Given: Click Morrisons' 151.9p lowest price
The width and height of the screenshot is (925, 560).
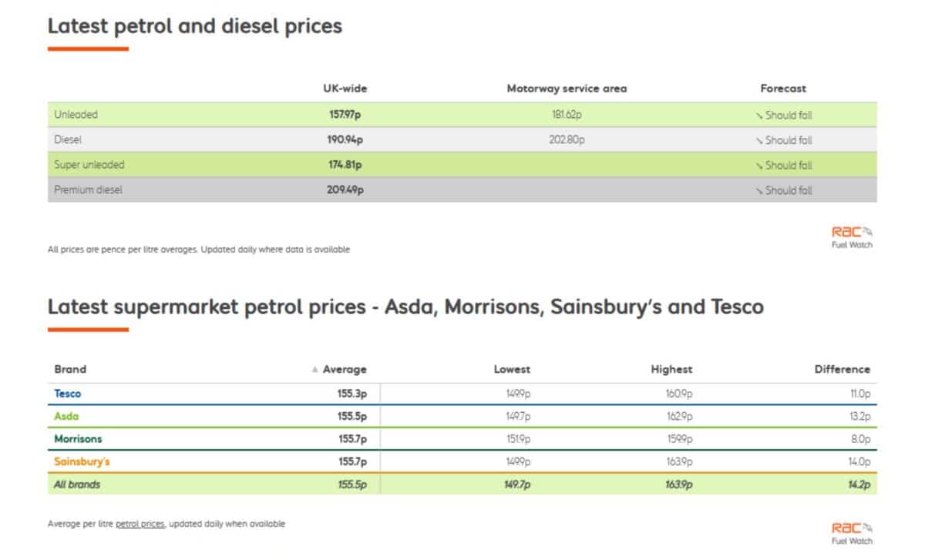Looking at the screenshot, I should 517,439.
